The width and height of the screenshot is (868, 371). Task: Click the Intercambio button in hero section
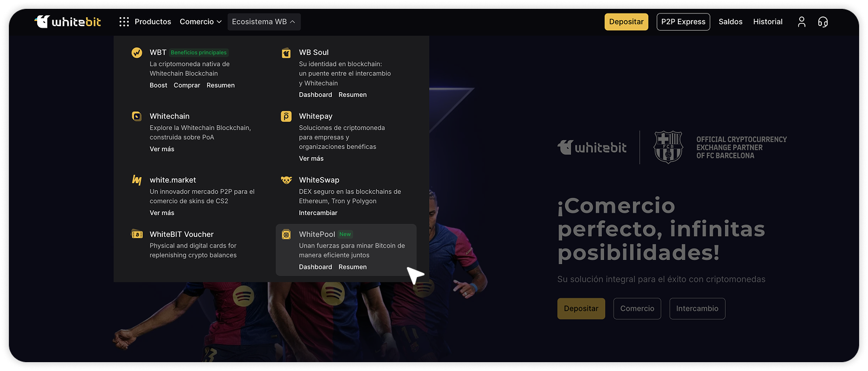coord(697,308)
